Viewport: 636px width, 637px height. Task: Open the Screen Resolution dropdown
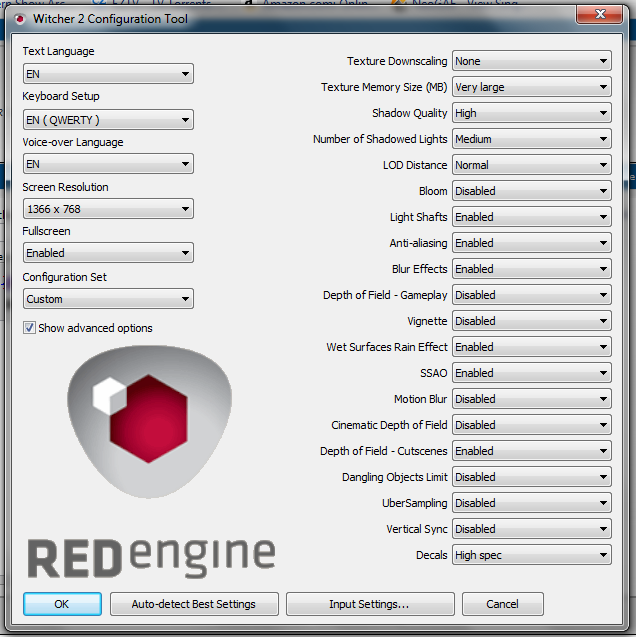(x=108, y=209)
